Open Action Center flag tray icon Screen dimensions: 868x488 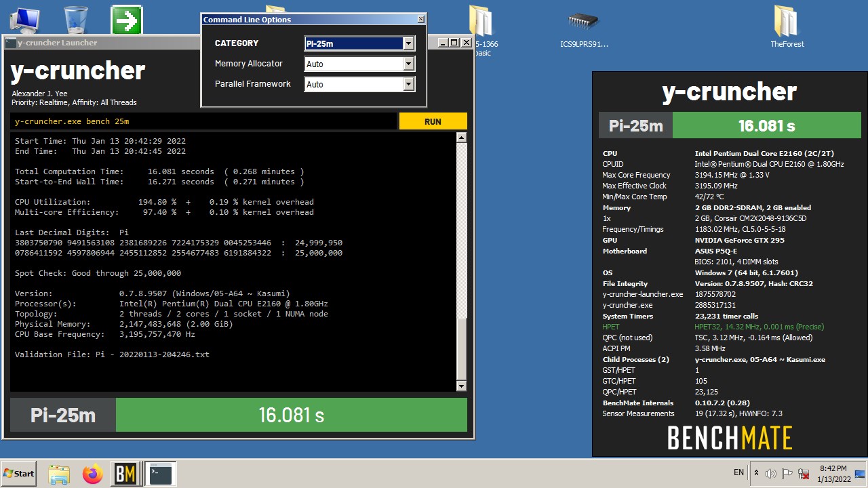click(787, 474)
